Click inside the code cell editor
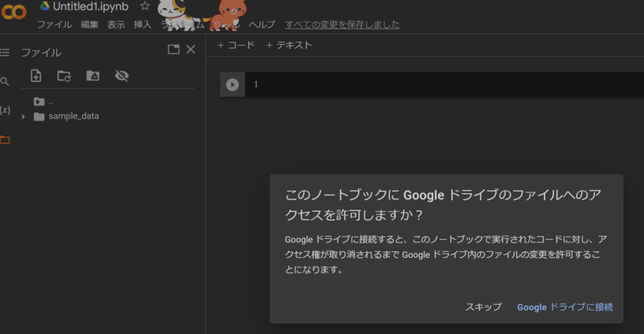Image resolution: width=644 pixels, height=334 pixels. [446, 85]
